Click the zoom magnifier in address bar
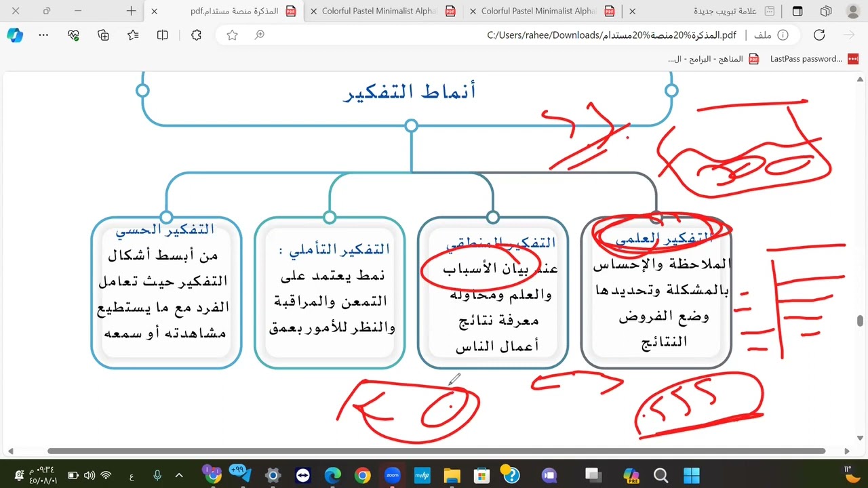The image size is (868, 488). point(260,35)
